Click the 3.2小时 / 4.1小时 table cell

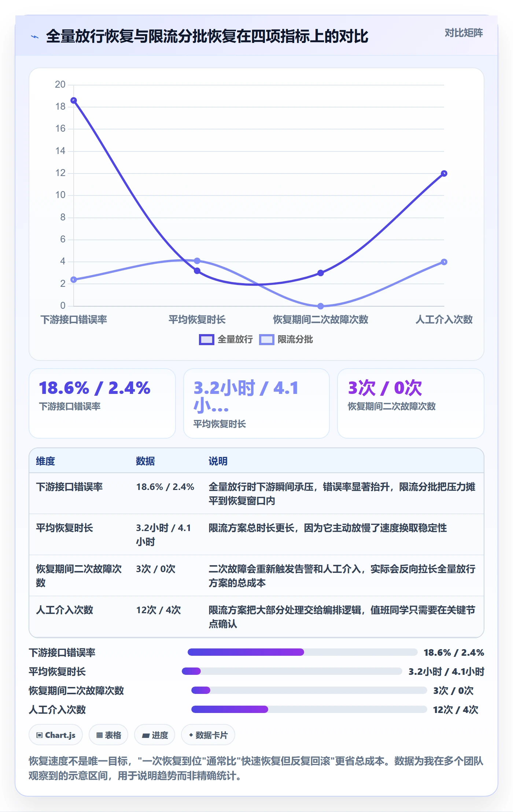[x=163, y=535]
